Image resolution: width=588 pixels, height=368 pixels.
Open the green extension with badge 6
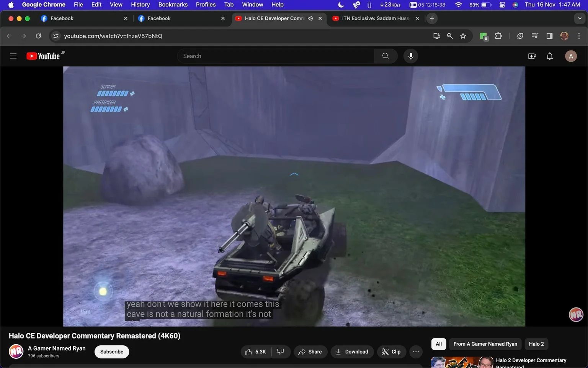pyautogui.click(x=484, y=36)
